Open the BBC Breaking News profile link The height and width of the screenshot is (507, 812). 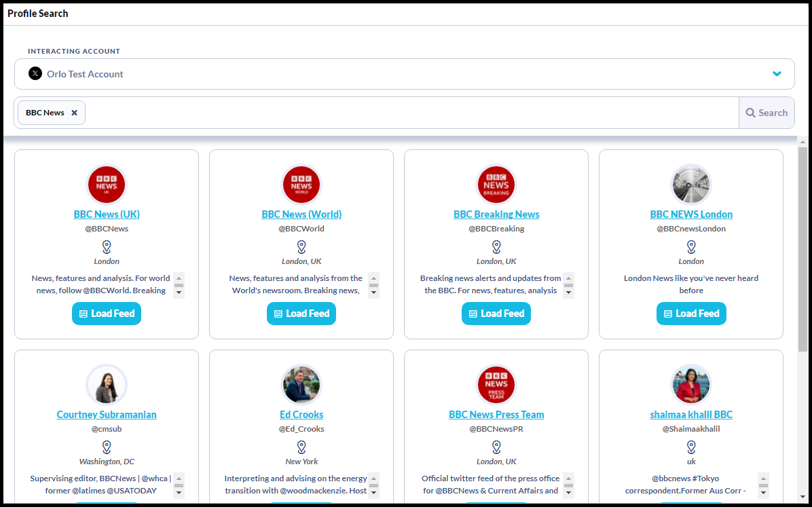(496, 214)
